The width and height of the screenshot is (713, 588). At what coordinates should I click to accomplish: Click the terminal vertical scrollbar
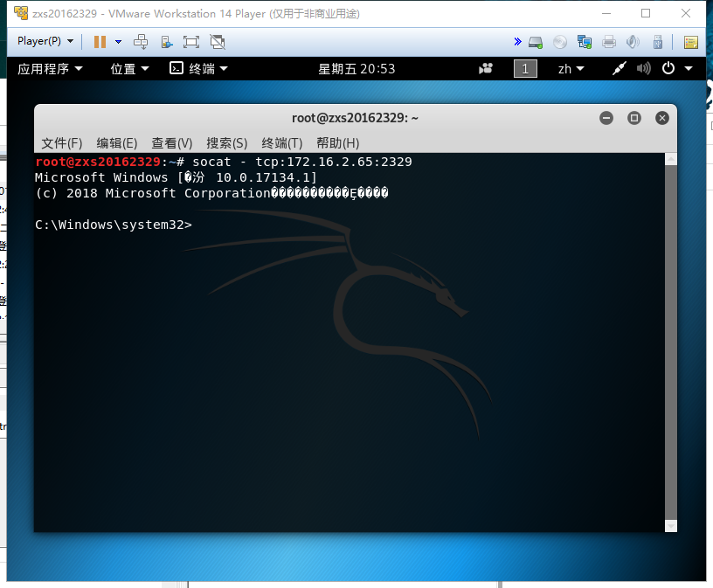pyautogui.click(x=671, y=342)
